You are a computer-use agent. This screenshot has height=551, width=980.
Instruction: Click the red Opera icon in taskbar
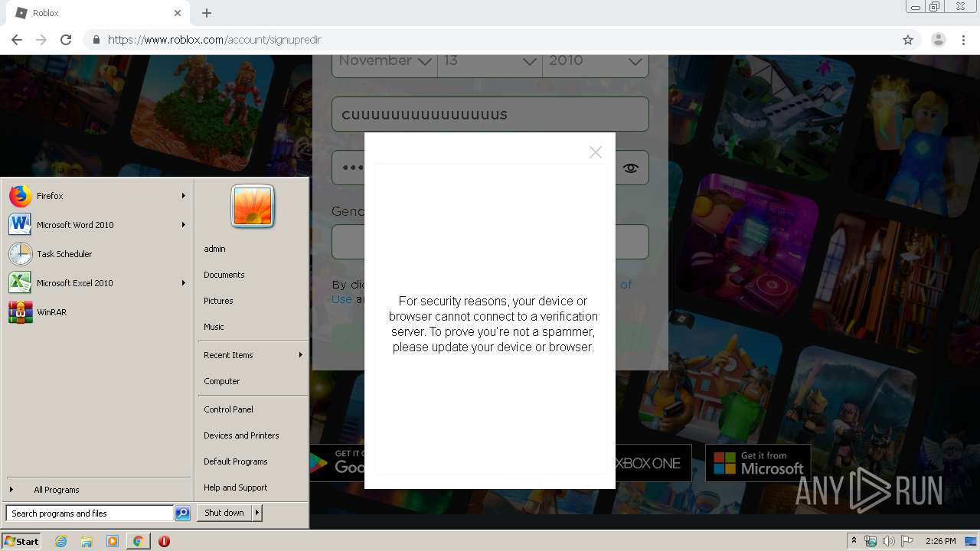[x=164, y=541]
